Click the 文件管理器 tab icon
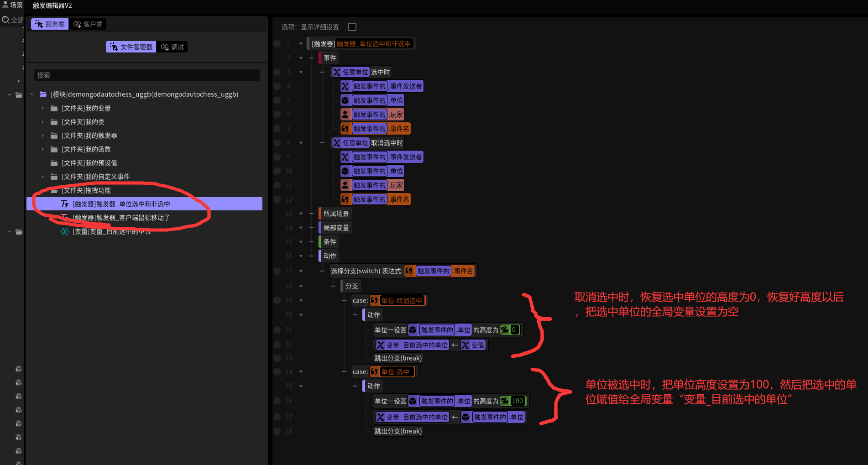Viewport: 868px width, 465px height. (x=114, y=47)
